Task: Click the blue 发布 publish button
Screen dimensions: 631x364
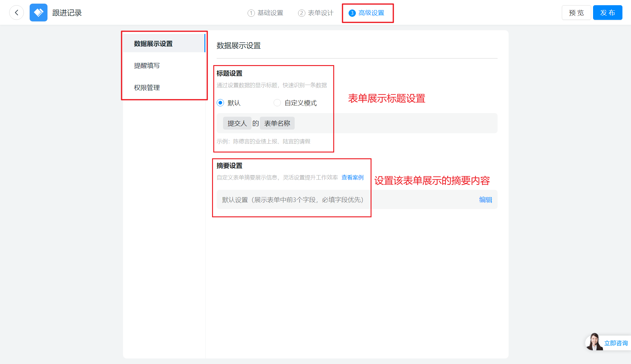Action: [x=607, y=13]
